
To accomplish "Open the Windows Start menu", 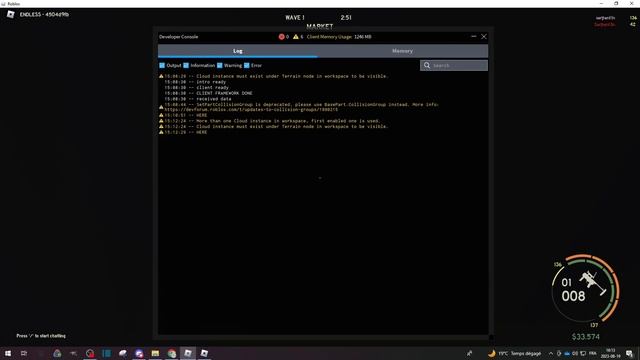I will (x=8, y=353).
